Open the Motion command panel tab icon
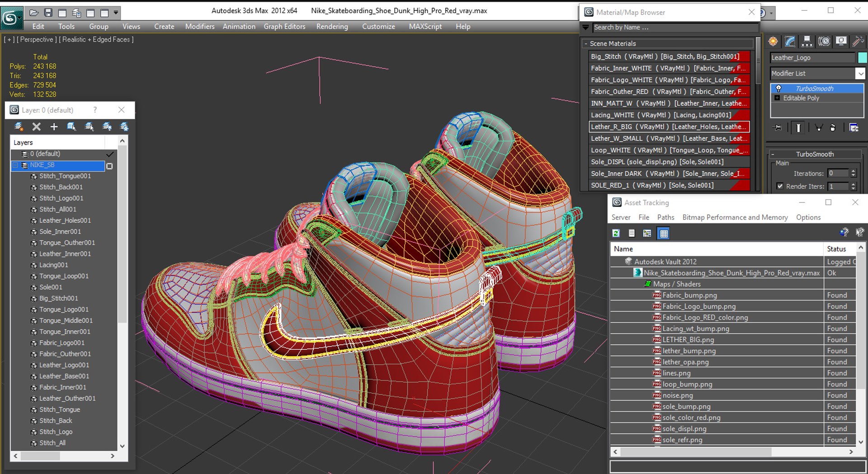This screenshot has height=474, width=868. pos(824,41)
